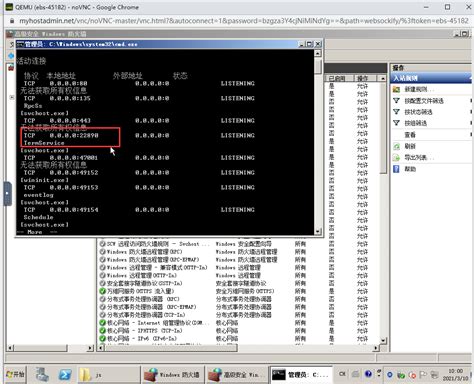
Task: Open the 开始 Start button
Action: tap(15, 375)
